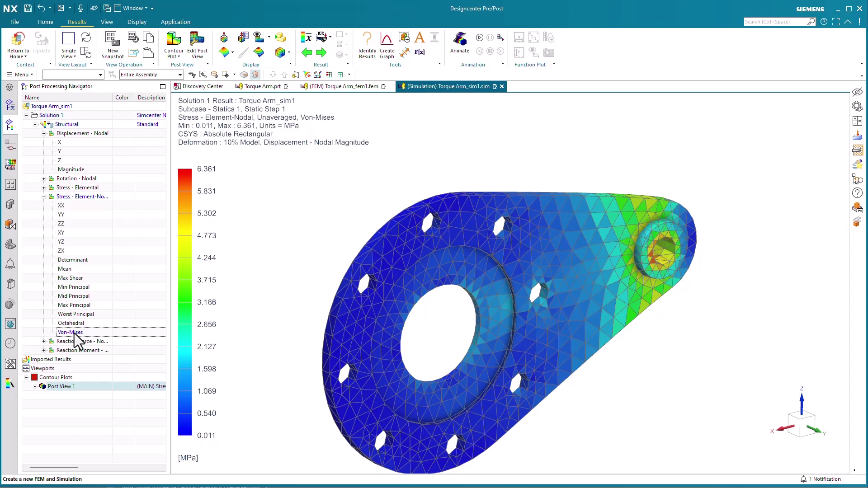Open the Application ribbon tab

pos(175,22)
